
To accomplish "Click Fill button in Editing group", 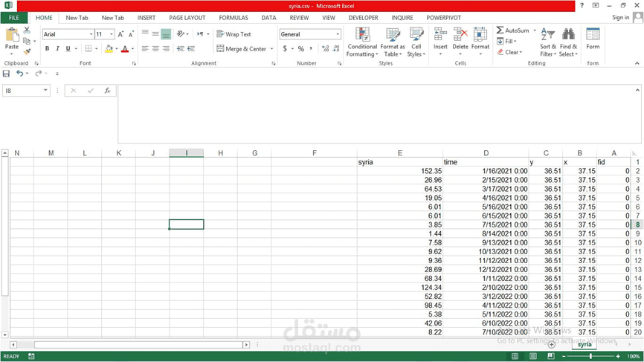I will (506, 41).
